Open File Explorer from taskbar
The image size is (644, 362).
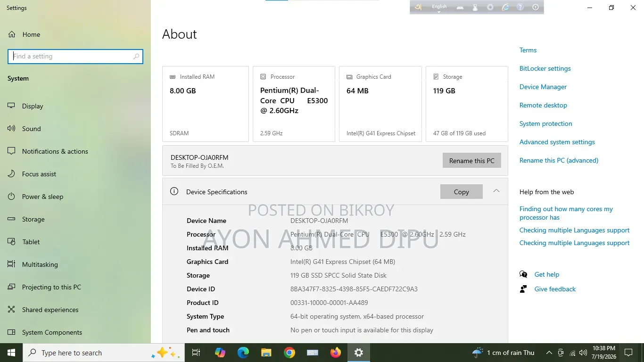tap(266, 353)
